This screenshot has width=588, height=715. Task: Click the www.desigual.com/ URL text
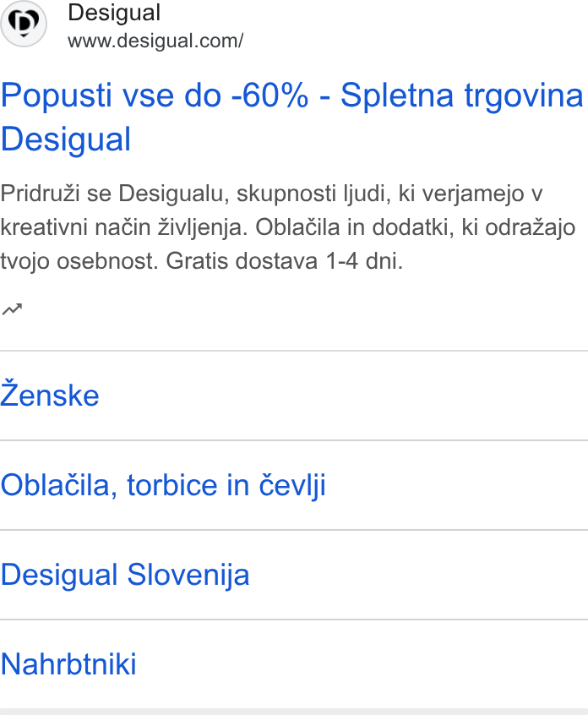coord(155,41)
